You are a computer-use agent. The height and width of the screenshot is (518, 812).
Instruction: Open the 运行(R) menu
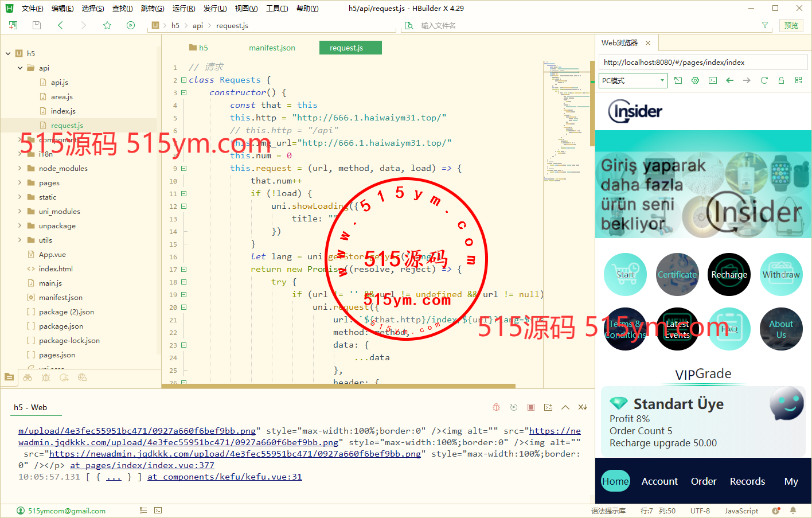pyautogui.click(x=184, y=9)
